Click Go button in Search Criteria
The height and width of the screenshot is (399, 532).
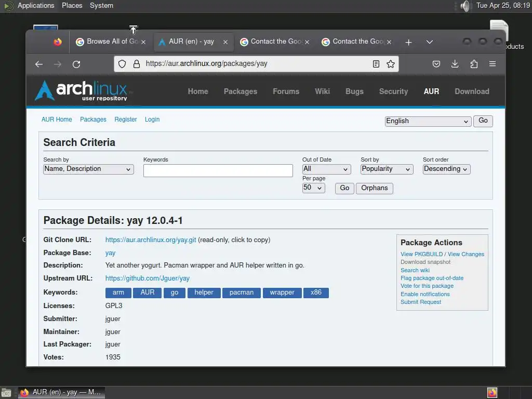tap(344, 188)
